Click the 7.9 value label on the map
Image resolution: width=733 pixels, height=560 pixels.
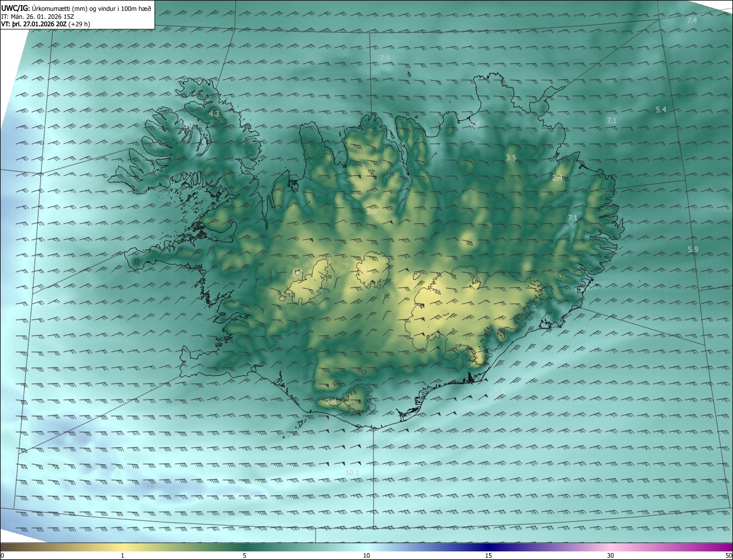tap(385, 58)
